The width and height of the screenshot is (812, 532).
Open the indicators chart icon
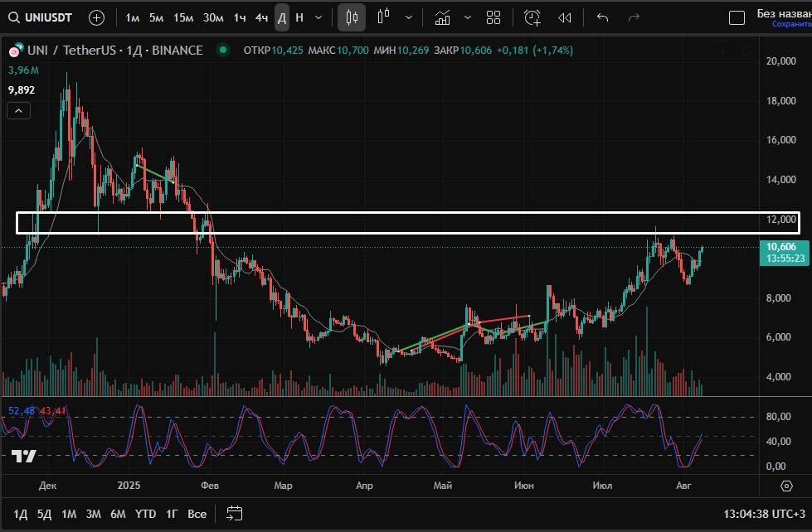pyautogui.click(x=443, y=17)
